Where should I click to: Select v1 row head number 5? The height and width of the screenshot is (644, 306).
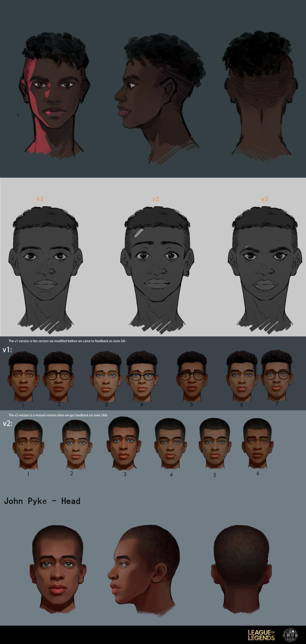(192, 376)
